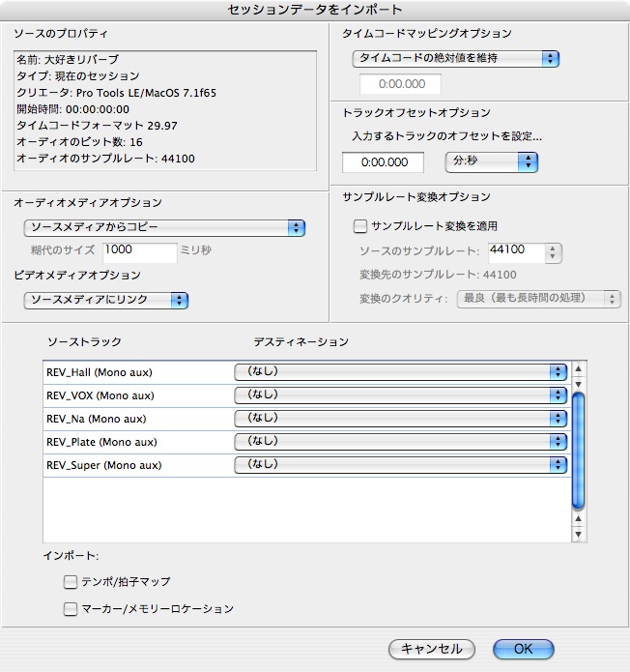
Task: Enable the サンプルレート変換を適用 checkbox
Action: pos(361,226)
